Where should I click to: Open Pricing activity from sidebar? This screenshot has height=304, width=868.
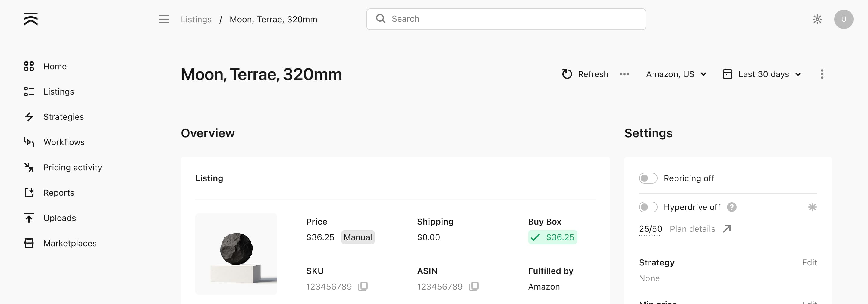pos(72,167)
